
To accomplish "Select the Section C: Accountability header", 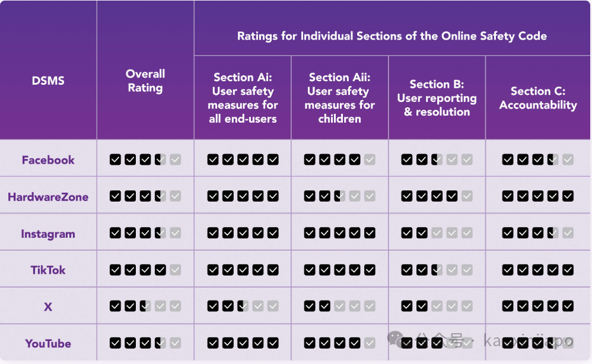I will click(538, 98).
